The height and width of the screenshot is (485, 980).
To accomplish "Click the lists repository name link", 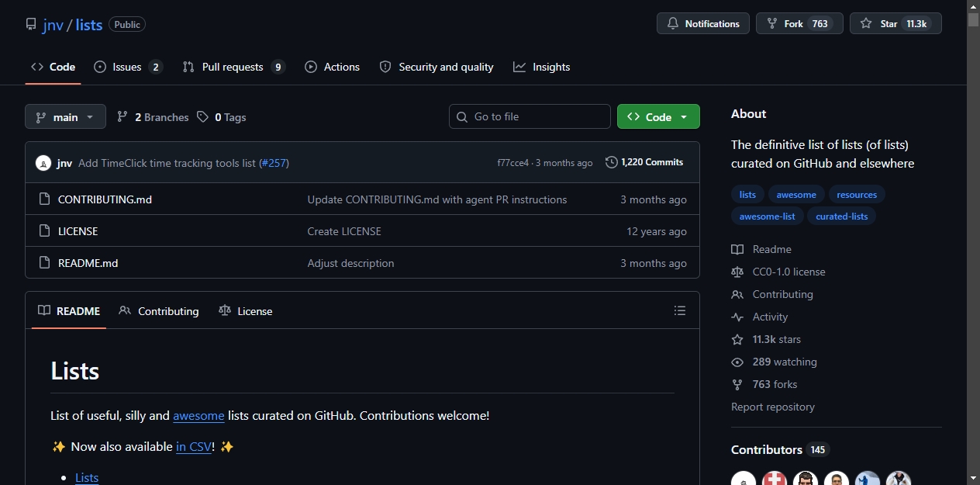I will (x=89, y=24).
